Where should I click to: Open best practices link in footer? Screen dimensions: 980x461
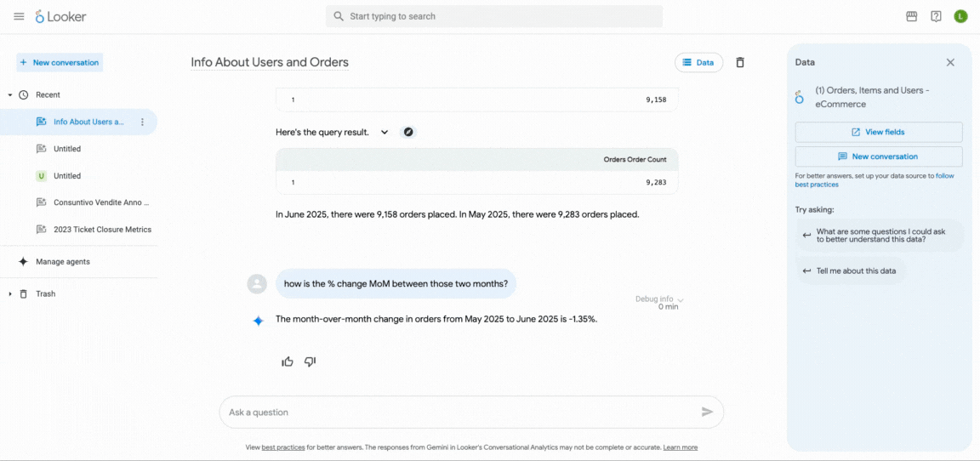click(x=283, y=447)
